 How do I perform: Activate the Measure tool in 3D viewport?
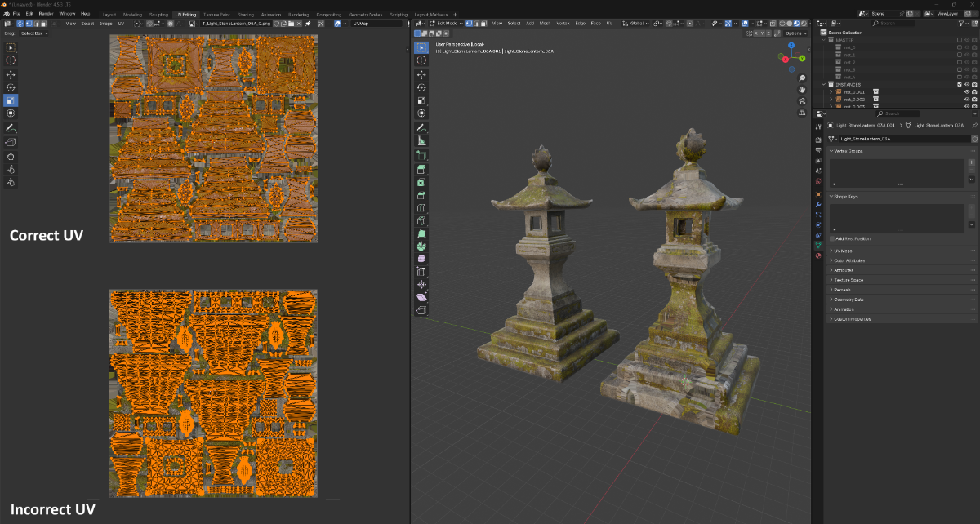click(421, 141)
